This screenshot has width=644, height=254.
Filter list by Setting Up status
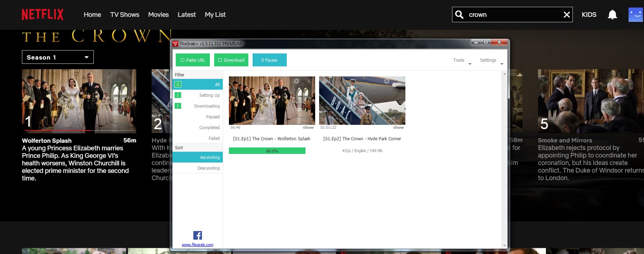(x=198, y=95)
